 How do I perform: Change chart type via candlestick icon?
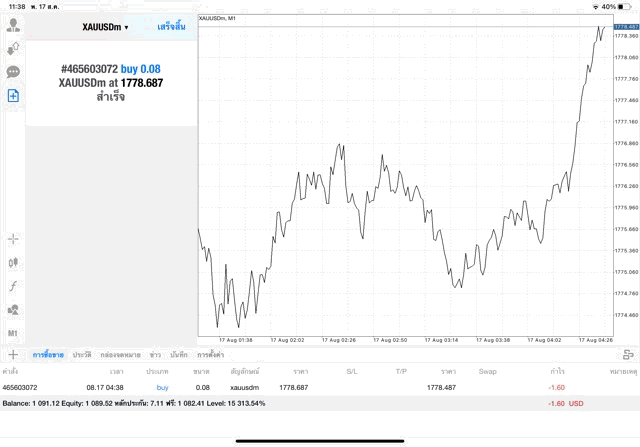point(13,262)
